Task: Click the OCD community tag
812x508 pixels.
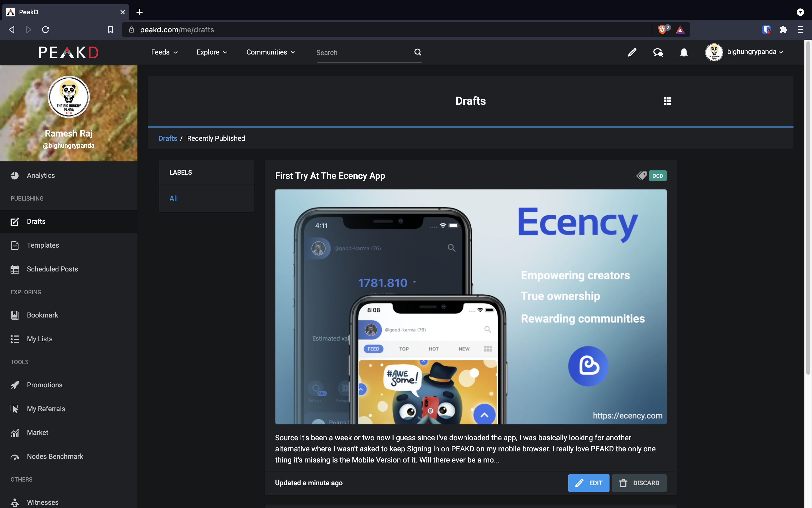Action: (x=658, y=176)
